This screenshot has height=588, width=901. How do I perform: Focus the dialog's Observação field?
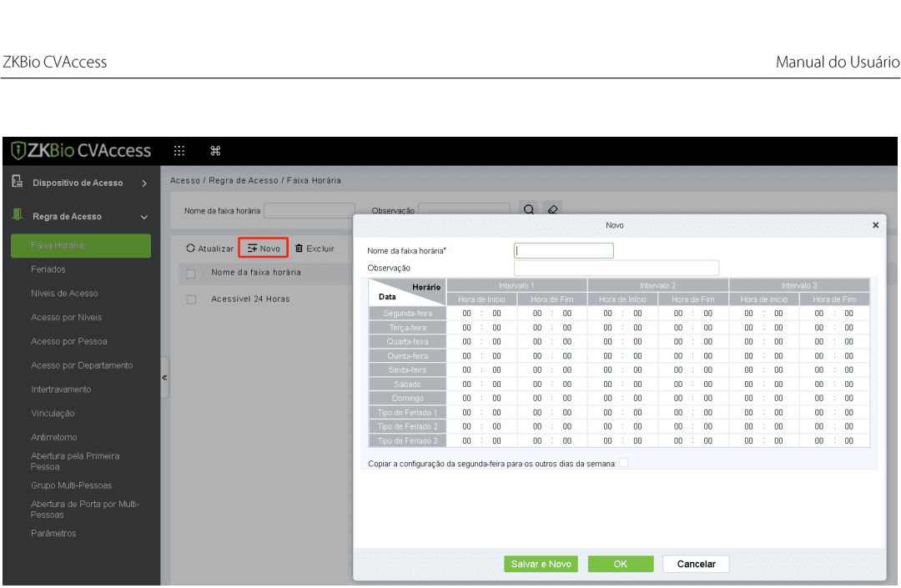pos(616,269)
